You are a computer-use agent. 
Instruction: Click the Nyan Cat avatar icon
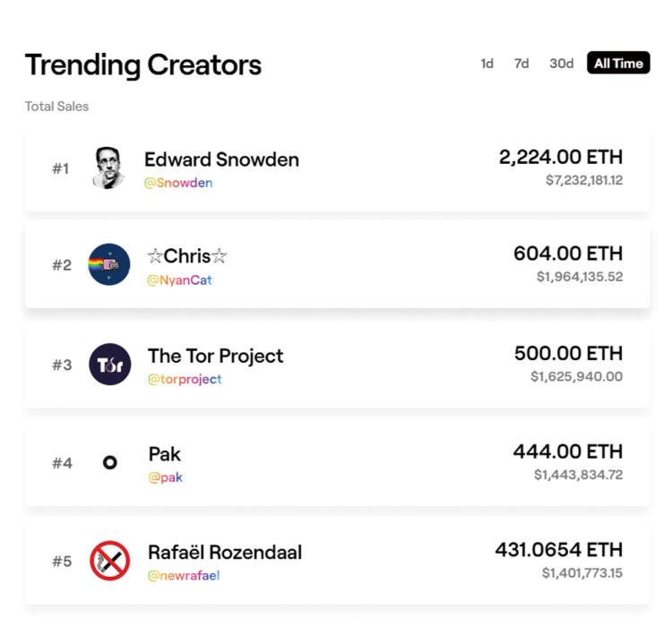pyautogui.click(x=108, y=264)
